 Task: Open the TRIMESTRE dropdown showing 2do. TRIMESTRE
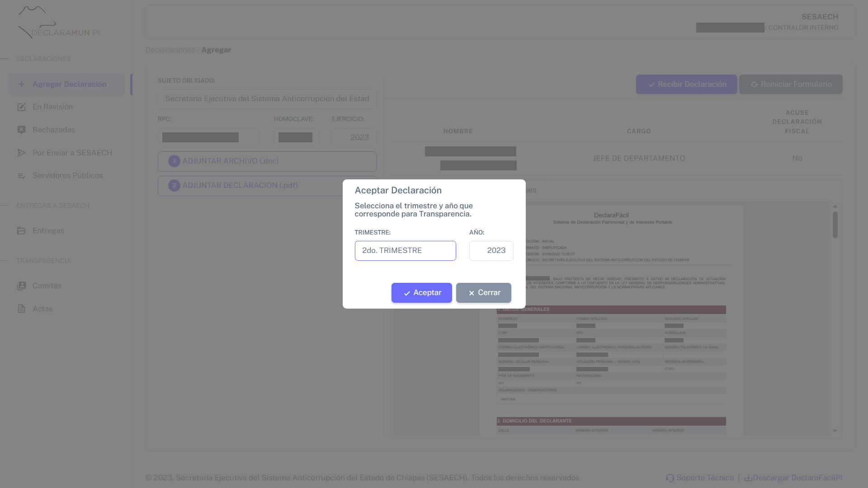click(x=405, y=251)
